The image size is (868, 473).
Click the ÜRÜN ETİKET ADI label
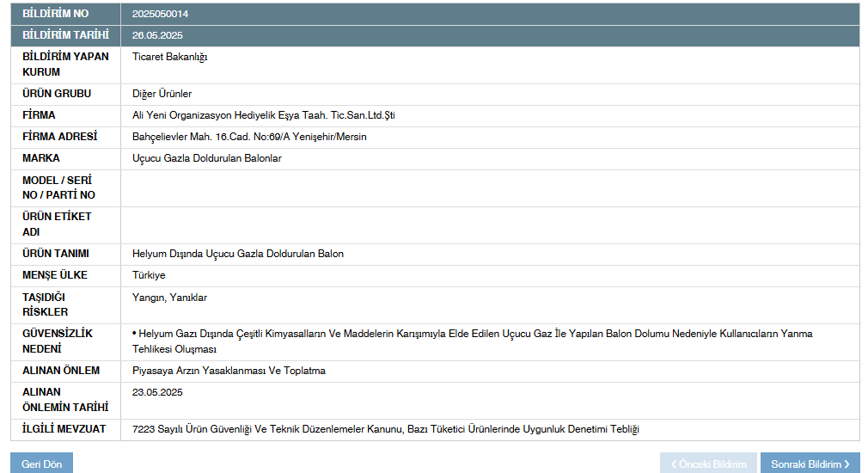pos(57,224)
